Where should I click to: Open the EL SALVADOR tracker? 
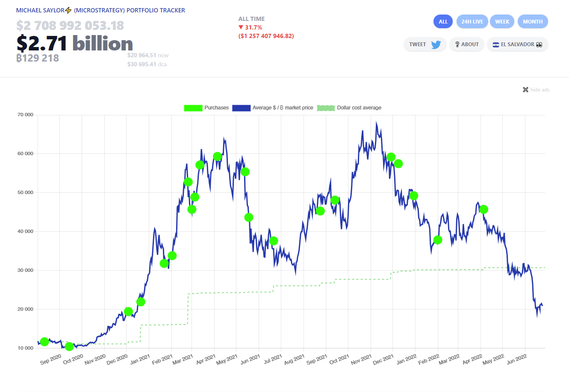517,44
